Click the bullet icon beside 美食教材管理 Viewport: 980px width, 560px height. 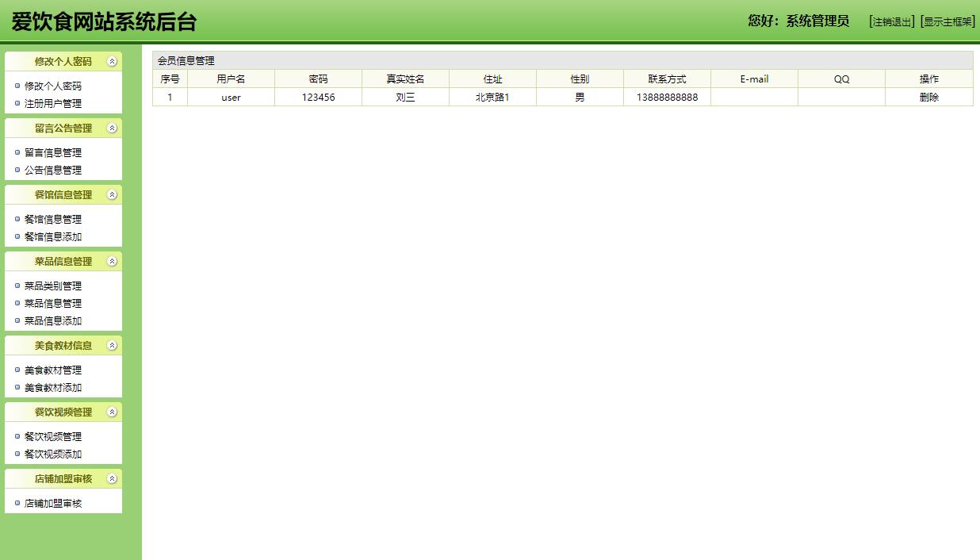tap(17, 370)
